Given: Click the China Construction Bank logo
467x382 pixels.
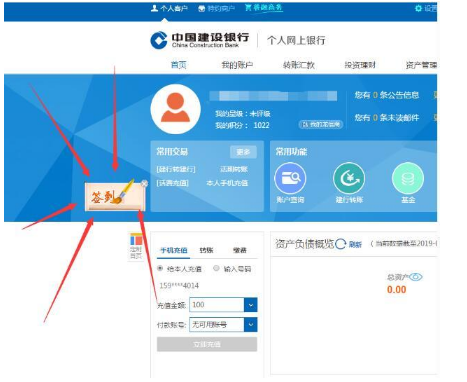Looking at the screenshot, I should [200, 40].
